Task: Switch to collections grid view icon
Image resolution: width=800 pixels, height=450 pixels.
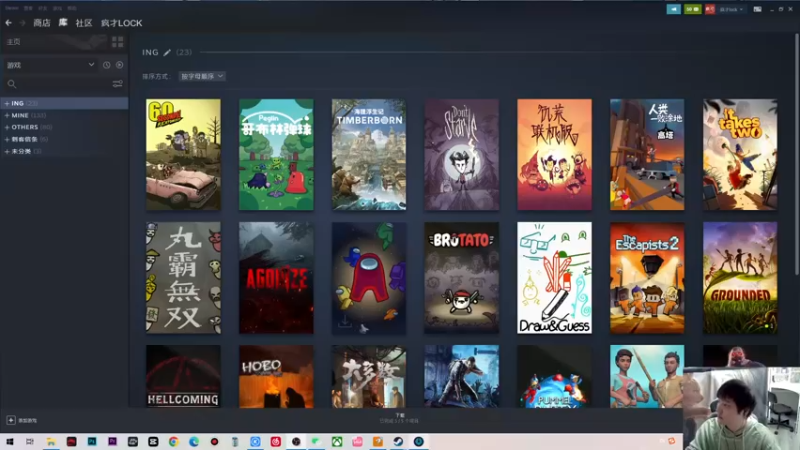Action: click(117, 42)
